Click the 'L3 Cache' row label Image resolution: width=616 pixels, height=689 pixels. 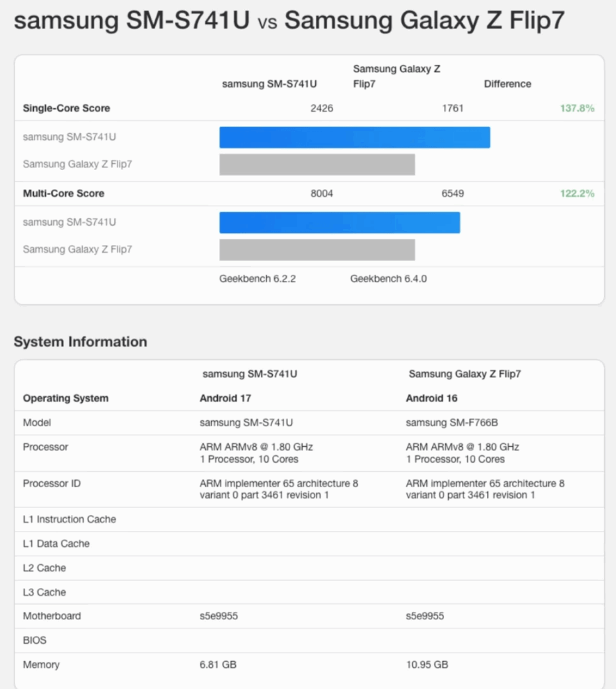coord(44,592)
